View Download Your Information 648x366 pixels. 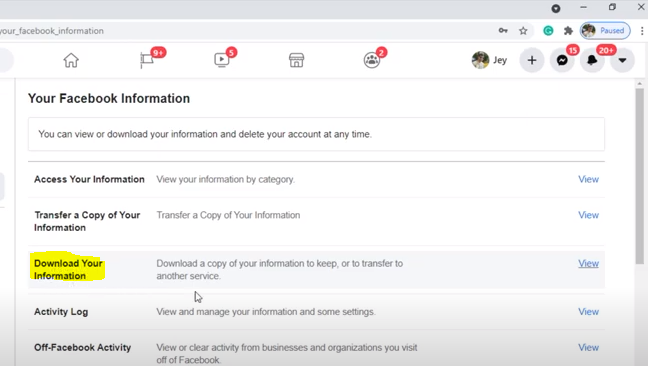coord(588,264)
